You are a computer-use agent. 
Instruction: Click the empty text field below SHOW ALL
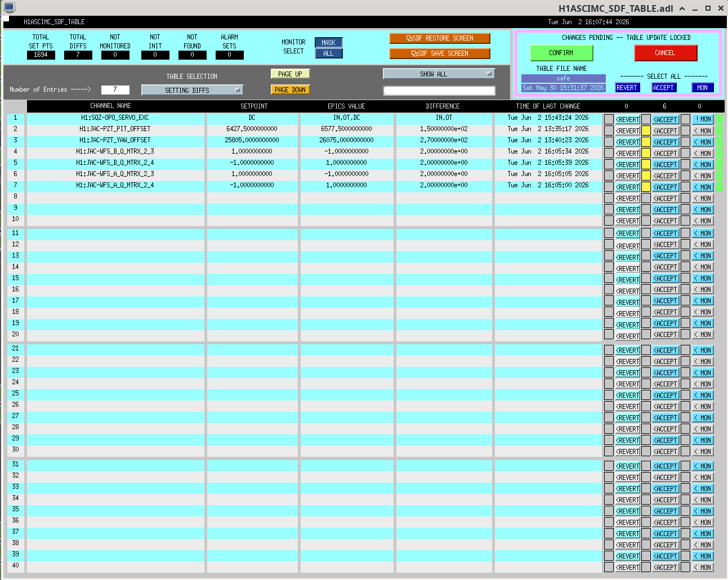pos(439,91)
